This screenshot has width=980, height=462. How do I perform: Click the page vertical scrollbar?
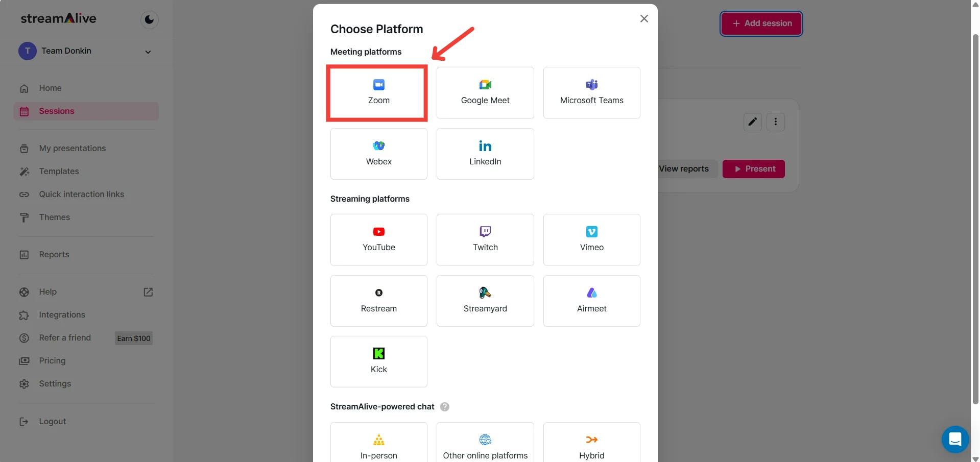tap(975, 220)
